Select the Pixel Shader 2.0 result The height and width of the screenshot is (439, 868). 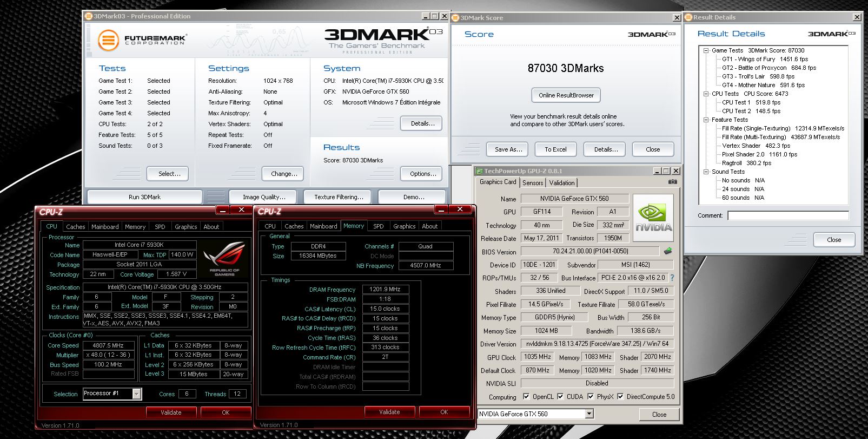pyautogui.click(x=759, y=154)
